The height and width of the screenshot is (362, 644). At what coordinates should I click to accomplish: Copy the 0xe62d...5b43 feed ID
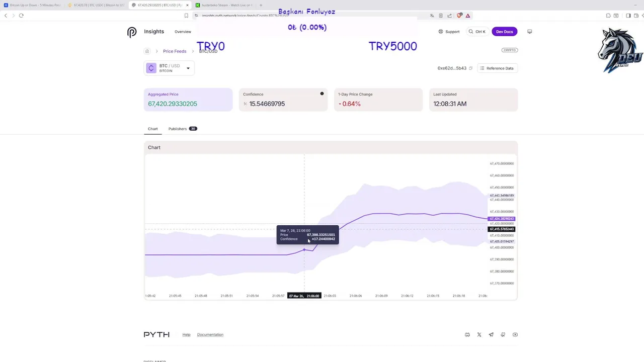click(471, 68)
